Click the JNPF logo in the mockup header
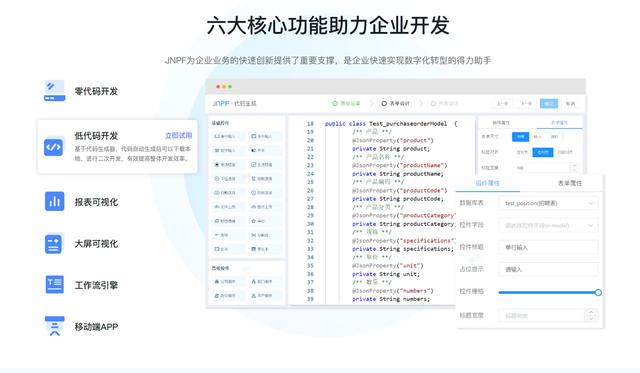640x373 pixels. [x=221, y=104]
